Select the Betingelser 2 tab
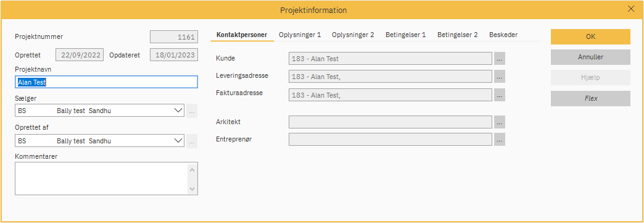 tap(458, 35)
